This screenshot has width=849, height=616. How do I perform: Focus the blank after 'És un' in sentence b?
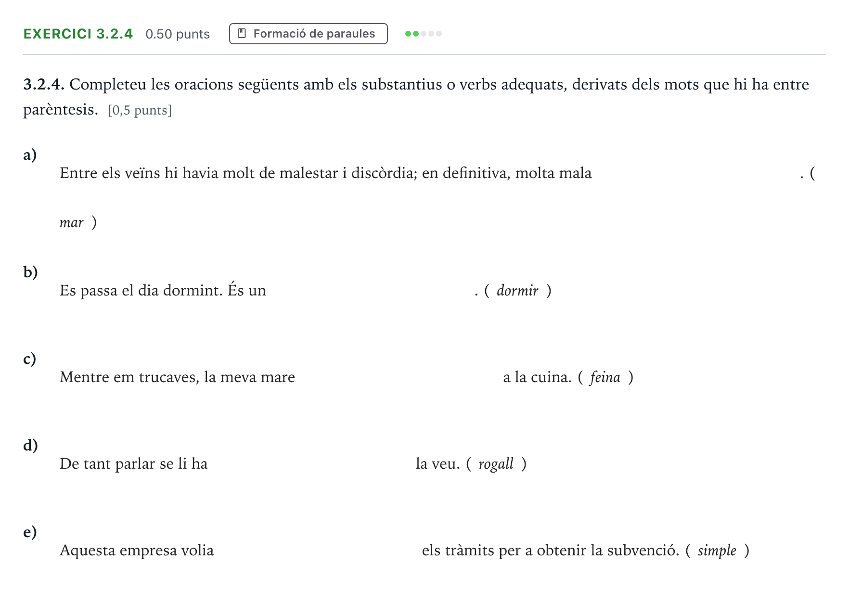point(370,290)
